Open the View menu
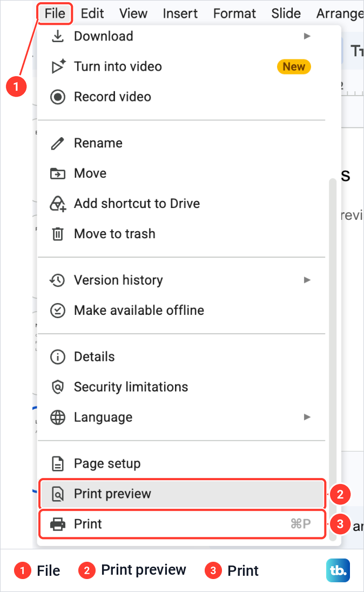Screen dimensions: 364x592 pos(133,14)
